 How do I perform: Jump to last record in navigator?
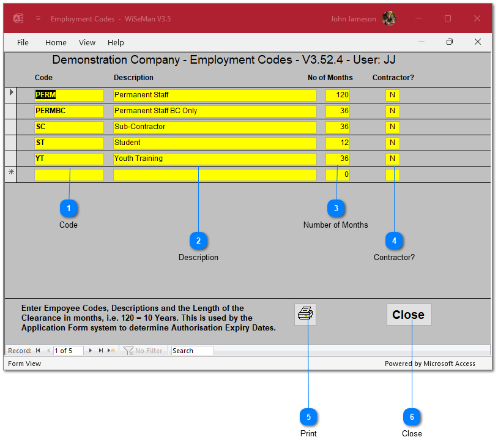[101, 351]
